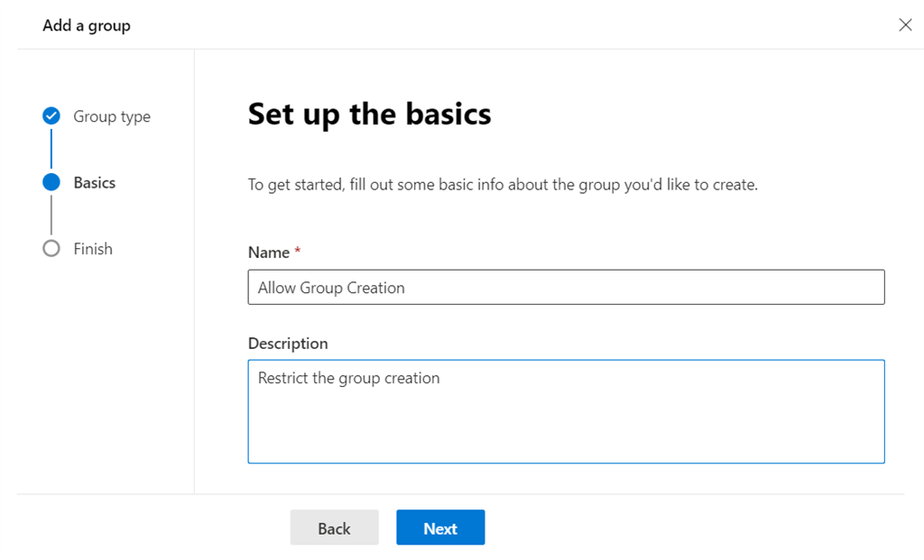The image size is (924, 560).
Task: Click inside the Name text box
Action: coord(566,287)
